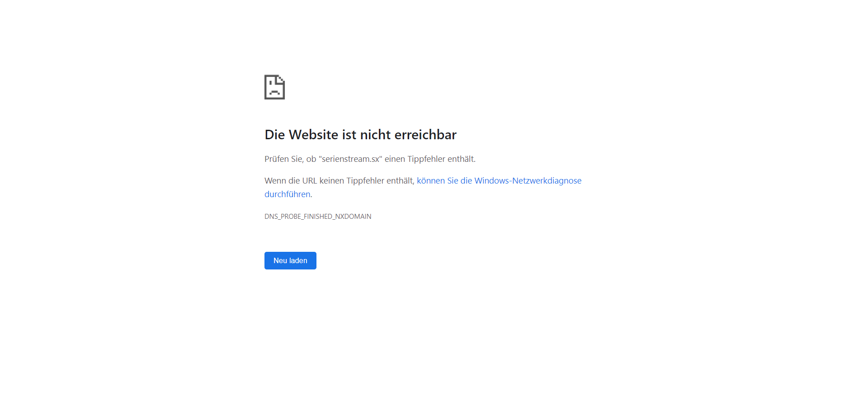Click 'können Sie die' at link start

click(x=444, y=180)
